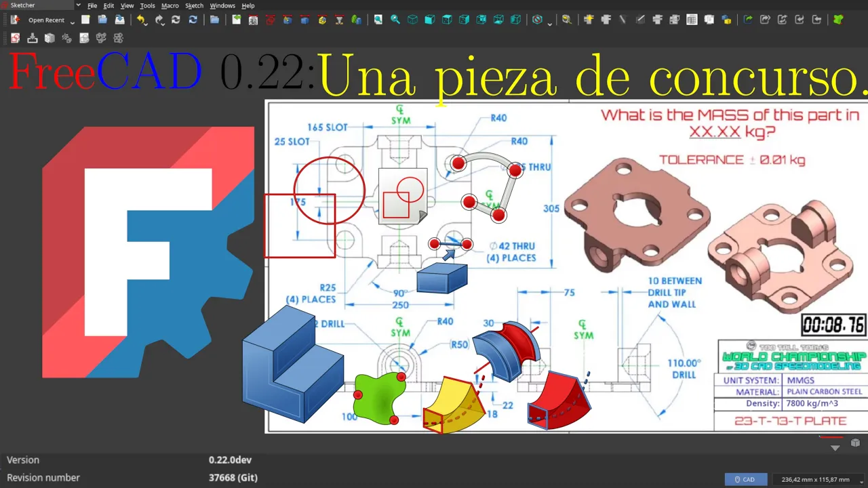Viewport: 868px width, 488px height.
Task: Select the Top view cube icon
Action: pos(448,20)
